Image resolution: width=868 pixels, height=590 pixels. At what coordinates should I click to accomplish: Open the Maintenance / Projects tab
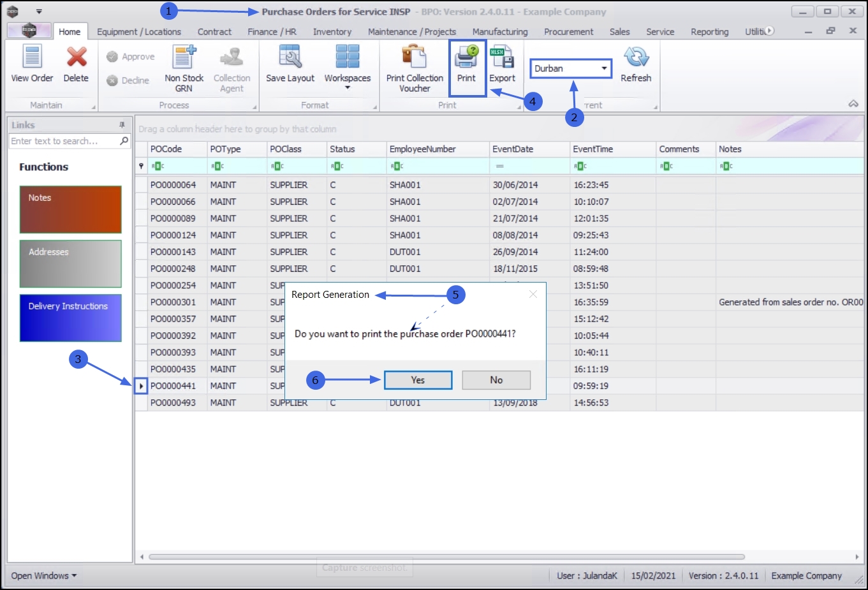point(412,31)
